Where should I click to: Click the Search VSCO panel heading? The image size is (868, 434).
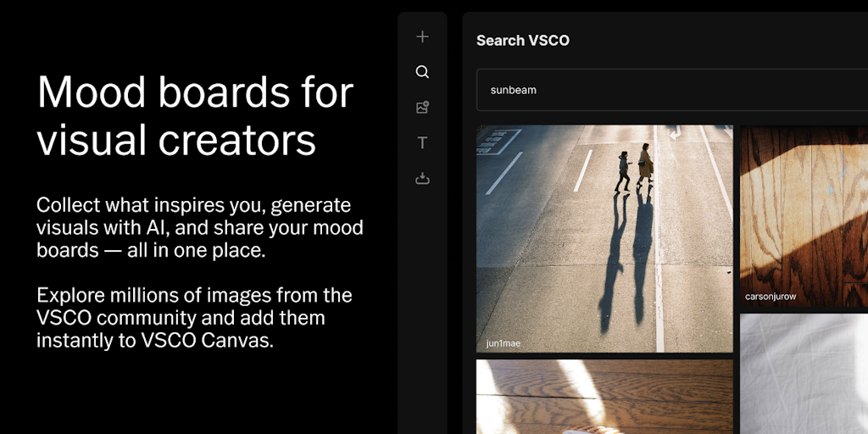coord(522,41)
